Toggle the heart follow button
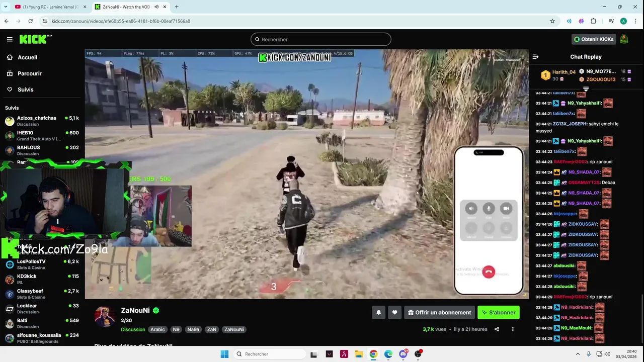 tap(394, 312)
